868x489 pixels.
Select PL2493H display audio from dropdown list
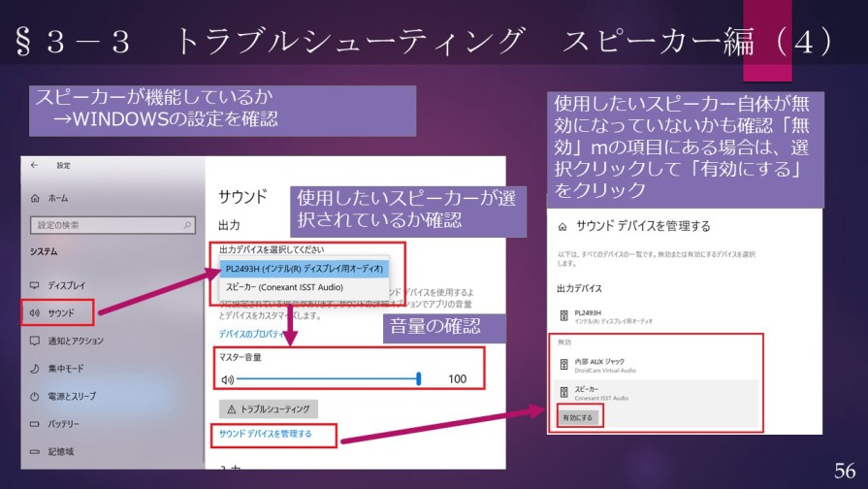303,268
